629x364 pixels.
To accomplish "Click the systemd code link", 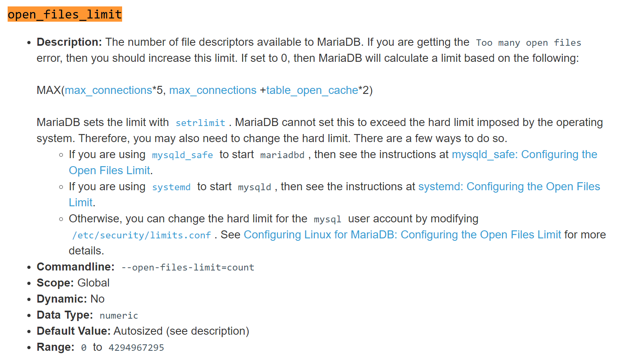I will coord(171,187).
